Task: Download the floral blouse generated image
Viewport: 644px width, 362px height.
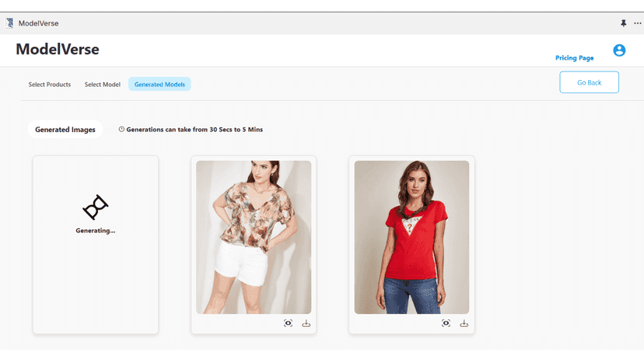Action: (x=306, y=323)
